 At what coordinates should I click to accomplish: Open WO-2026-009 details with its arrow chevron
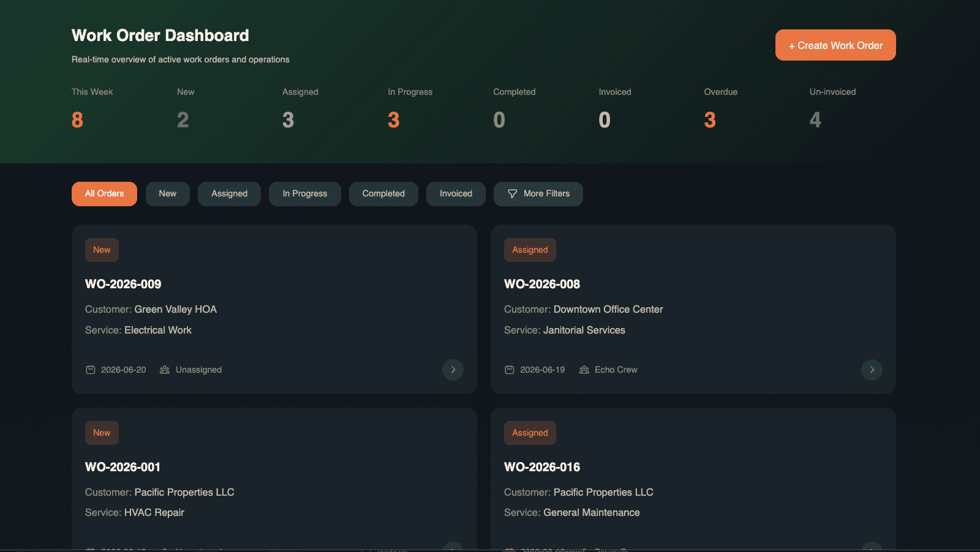(x=453, y=370)
